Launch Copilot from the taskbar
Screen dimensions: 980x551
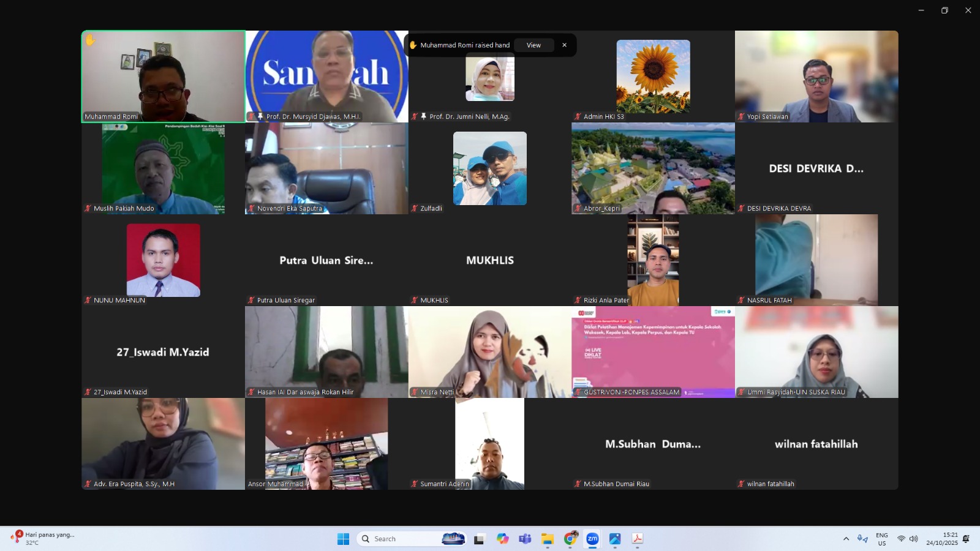point(503,539)
